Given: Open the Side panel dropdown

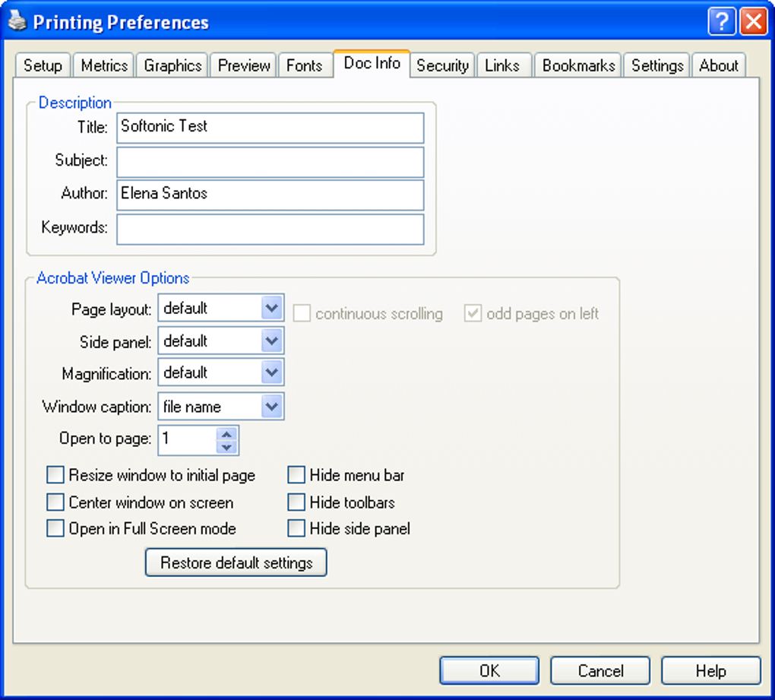Looking at the screenshot, I should click(x=272, y=340).
